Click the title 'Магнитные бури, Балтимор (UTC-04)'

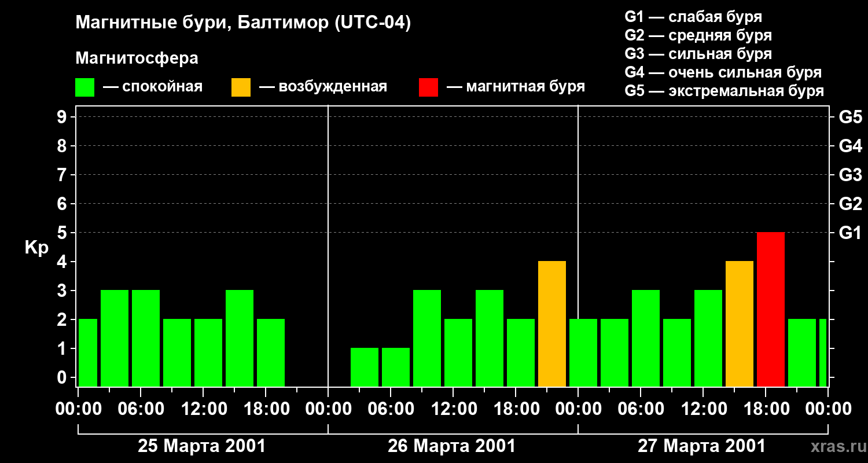click(x=243, y=23)
